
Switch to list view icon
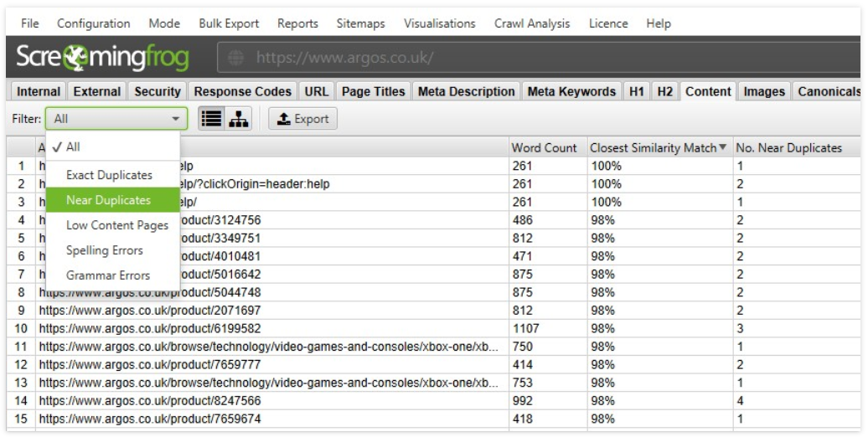[x=211, y=119]
